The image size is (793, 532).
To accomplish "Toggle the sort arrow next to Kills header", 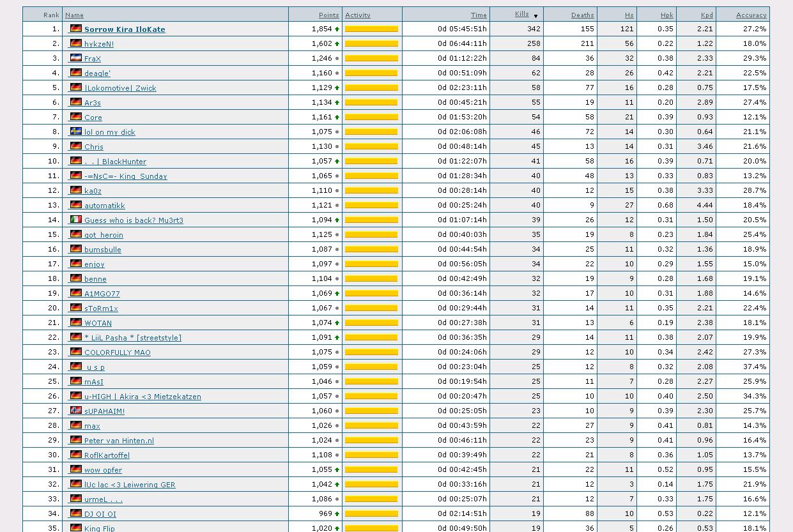I will click(535, 15).
